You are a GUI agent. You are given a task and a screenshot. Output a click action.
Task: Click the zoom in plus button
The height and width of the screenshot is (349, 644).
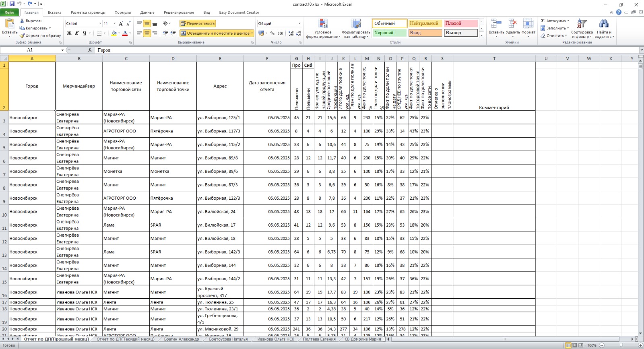click(x=640, y=345)
